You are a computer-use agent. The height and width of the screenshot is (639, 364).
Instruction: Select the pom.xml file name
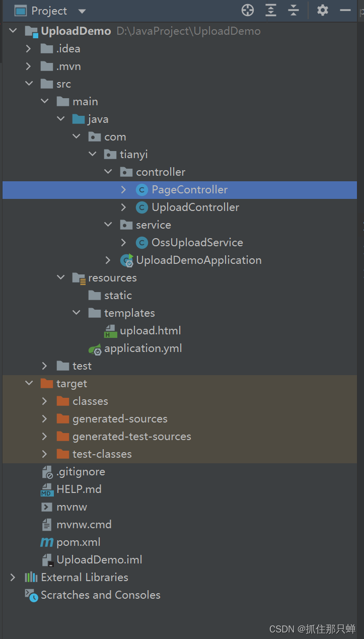tap(79, 542)
